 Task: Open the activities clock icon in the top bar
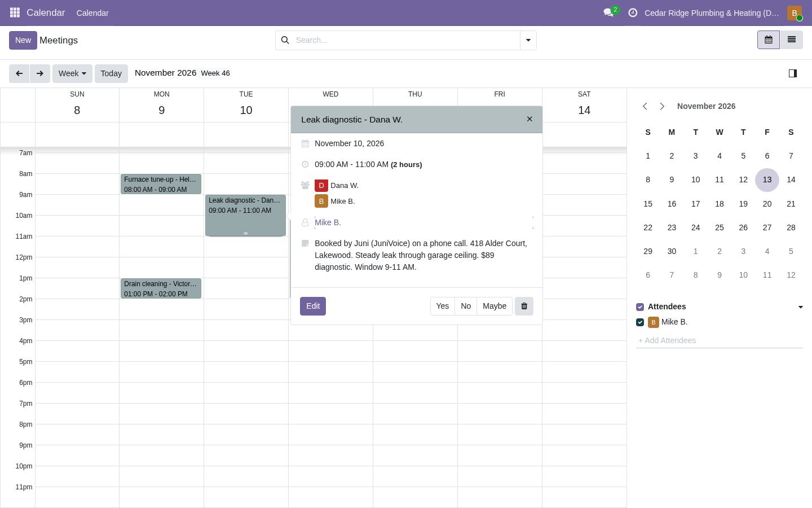click(633, 12)
